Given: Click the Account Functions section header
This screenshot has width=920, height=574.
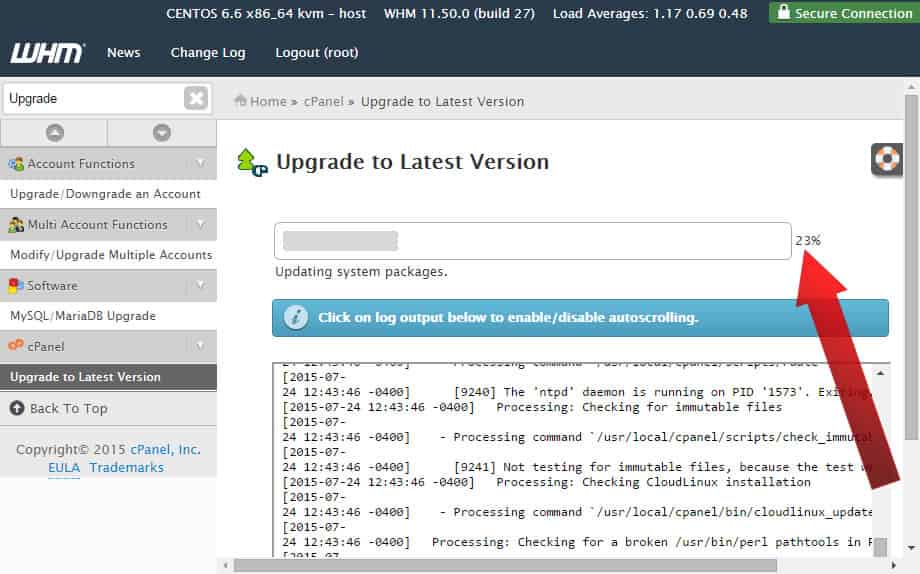Looking at the screenshot, I should [109, 164].
